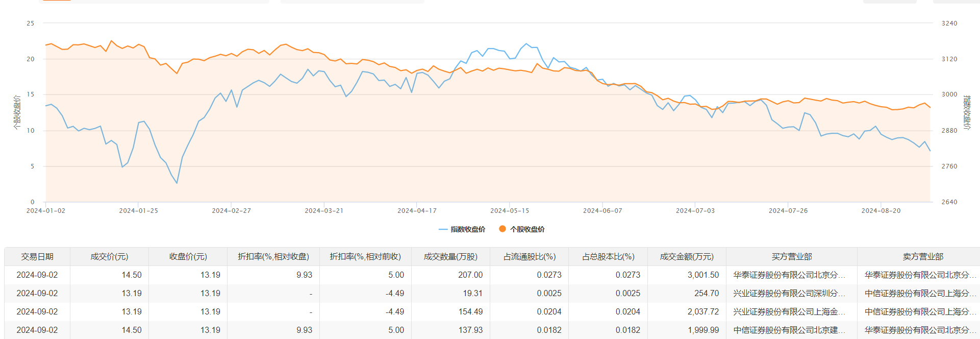The width and height of the screenshot is (980, 339).
Task: Select the 成交数量(万股) header
Action: [x=450, y=257]
